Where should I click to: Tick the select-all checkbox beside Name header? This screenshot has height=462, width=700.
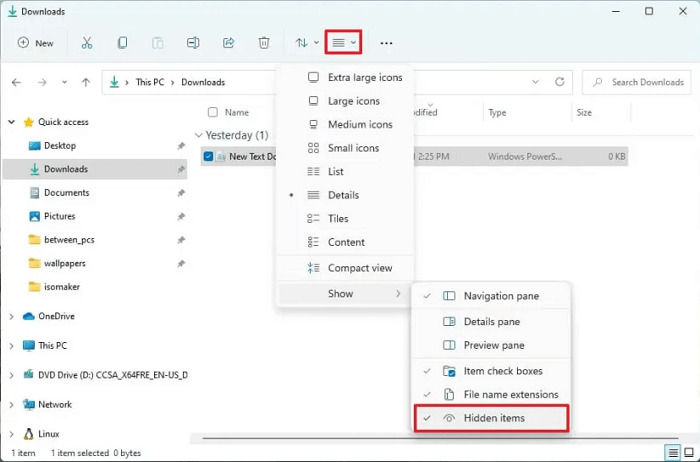click(x=212, y=113)
